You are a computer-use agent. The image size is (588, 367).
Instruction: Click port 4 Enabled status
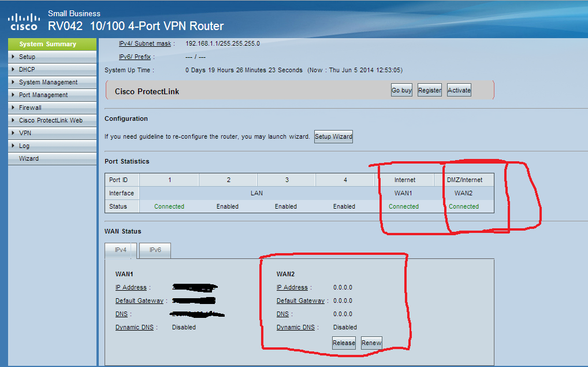coord(344,207)
